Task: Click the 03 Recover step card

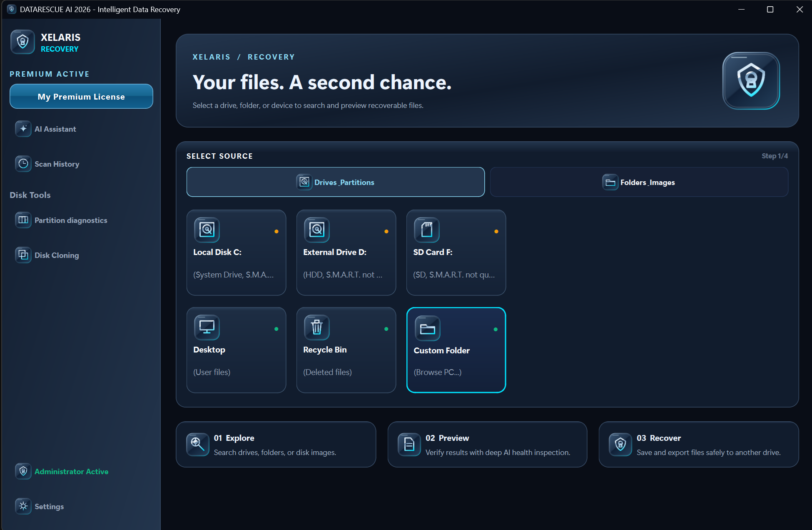Action: click(699, 445)
